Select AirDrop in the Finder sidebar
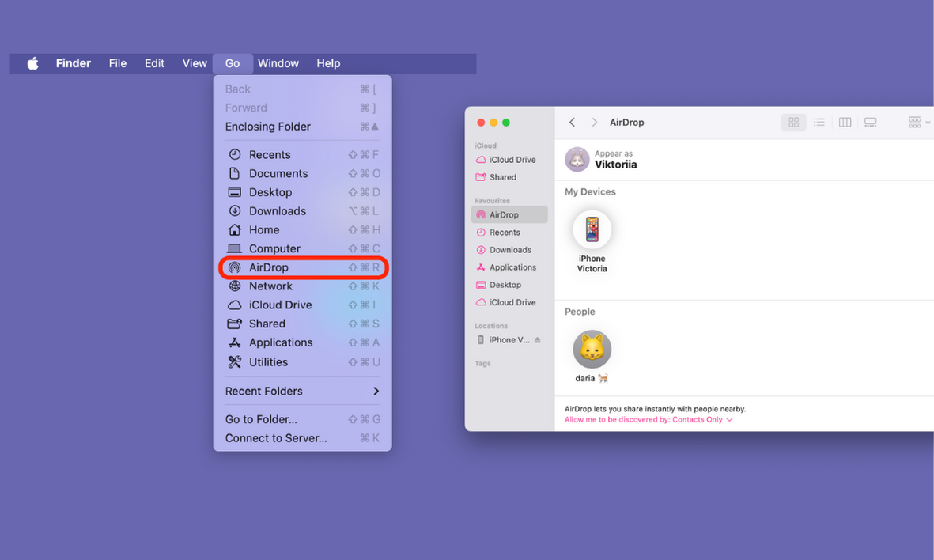This screenshot has width=934, height=560. (x=509, y=214)
